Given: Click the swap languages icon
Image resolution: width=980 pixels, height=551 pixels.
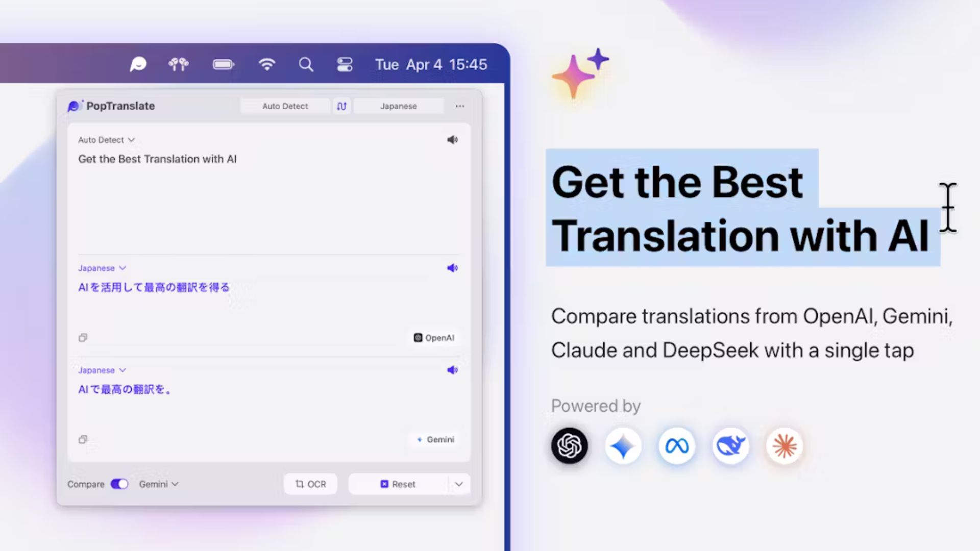Looking at the screenshot, I should click(x=341, y=106).
